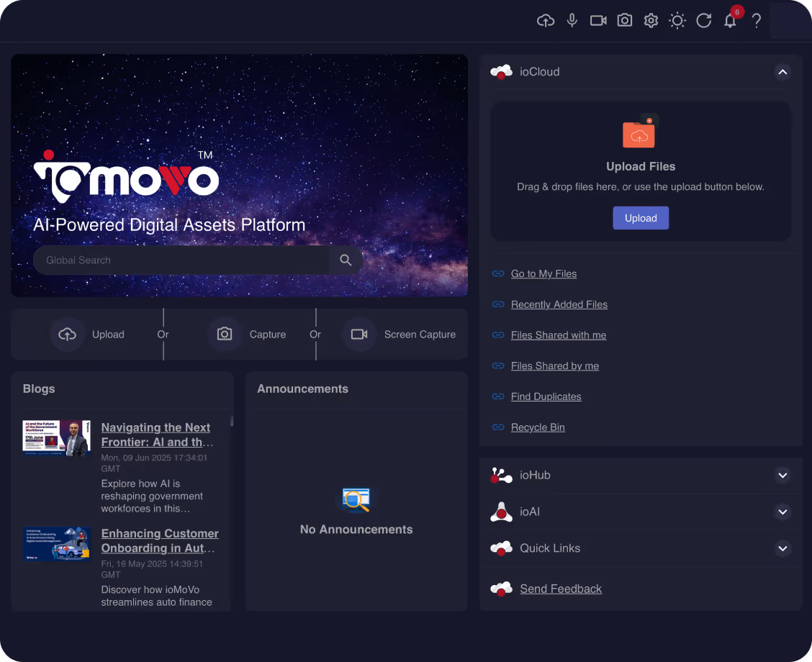Open Files Shared by me link
This screenshot has width=812, height=662.
point(555,366)
